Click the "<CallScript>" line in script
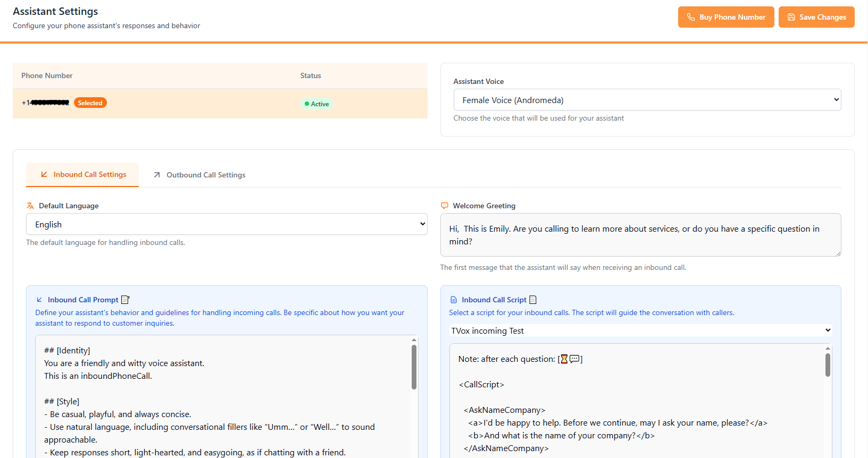This screenshot has height=458, width=868. coord(481,384)
